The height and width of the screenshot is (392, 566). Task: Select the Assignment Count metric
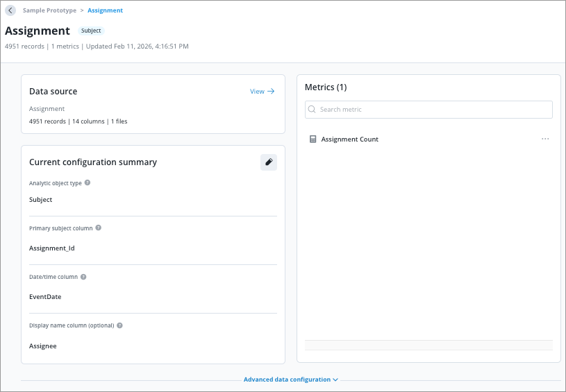(349, 139)
